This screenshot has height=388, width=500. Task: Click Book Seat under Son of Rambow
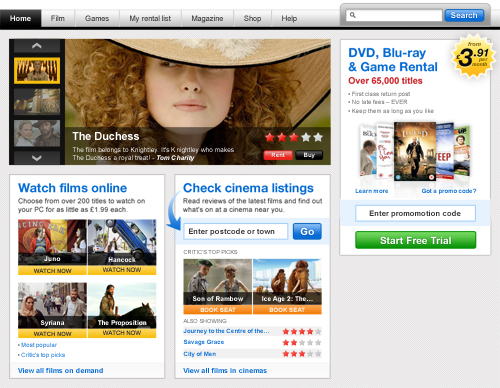click(218, 310)
